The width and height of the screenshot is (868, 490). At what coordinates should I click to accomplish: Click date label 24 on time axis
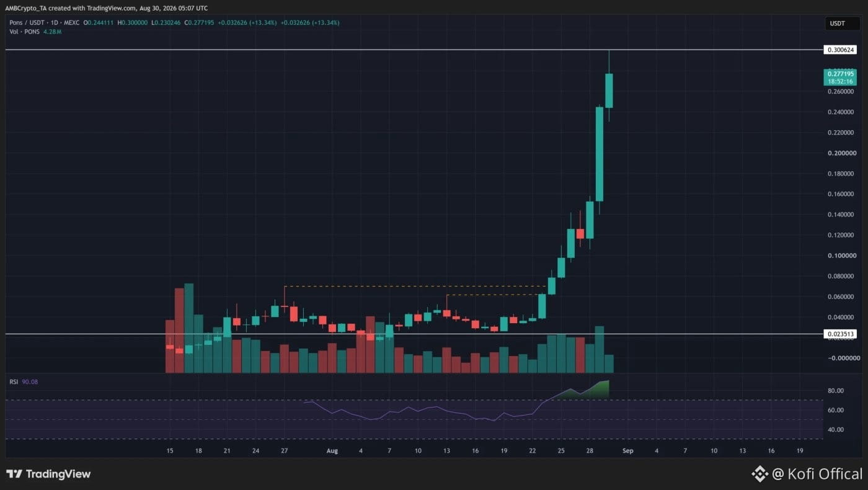tap(255, 450)
